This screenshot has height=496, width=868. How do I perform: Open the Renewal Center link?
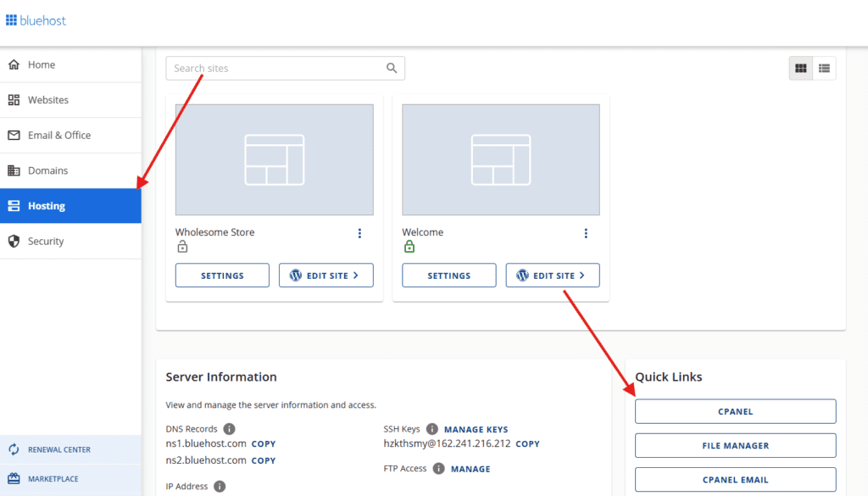tap(70, 449)
